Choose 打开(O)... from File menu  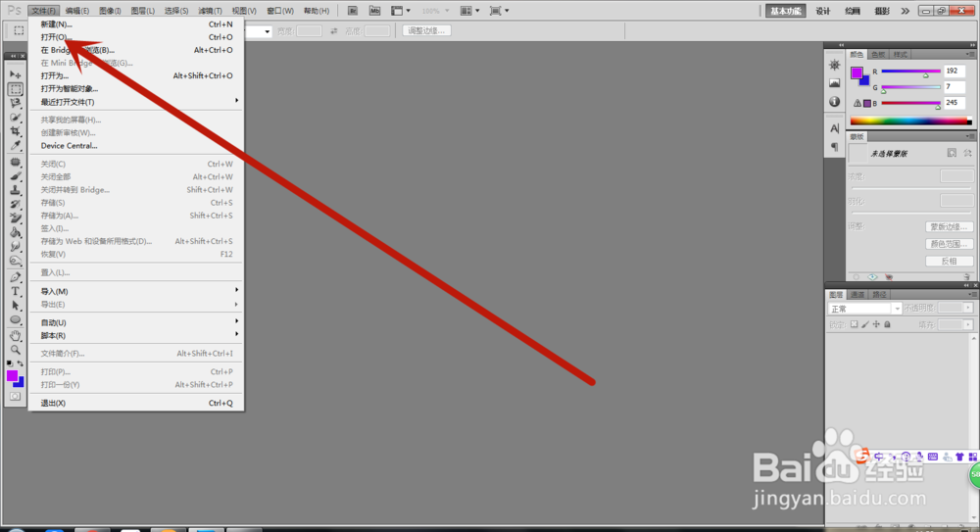click(136, 37)
